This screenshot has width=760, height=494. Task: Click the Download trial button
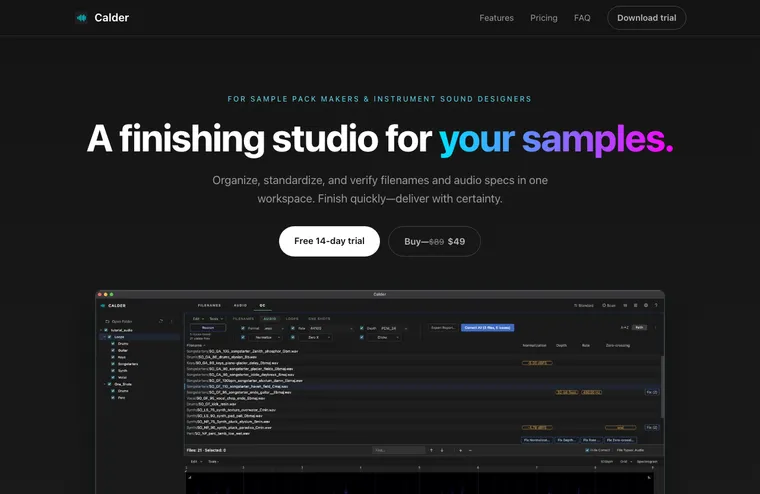[647, 18]
